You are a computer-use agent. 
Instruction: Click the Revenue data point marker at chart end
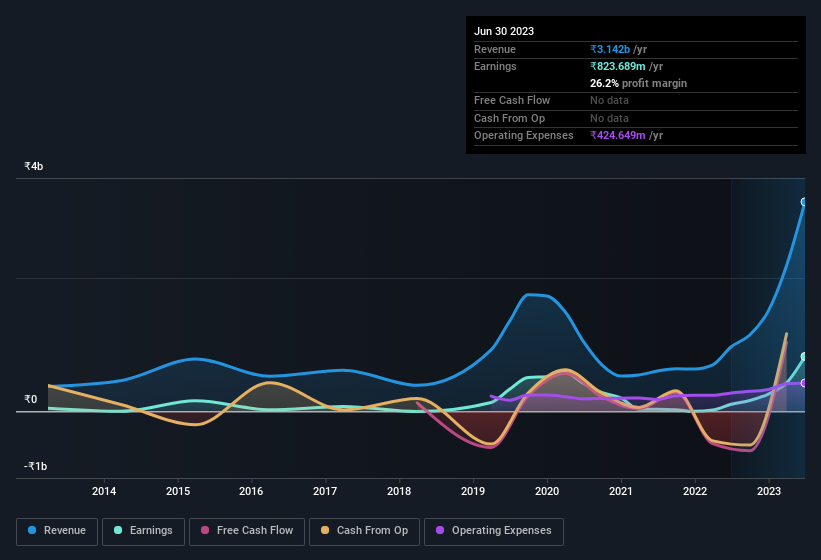point(804,202)
